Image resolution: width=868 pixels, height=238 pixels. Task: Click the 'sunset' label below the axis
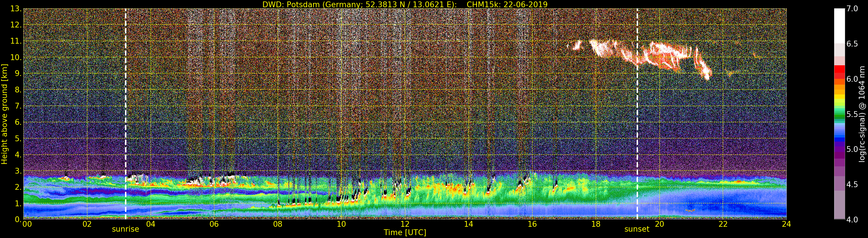[x=637, y=229]
